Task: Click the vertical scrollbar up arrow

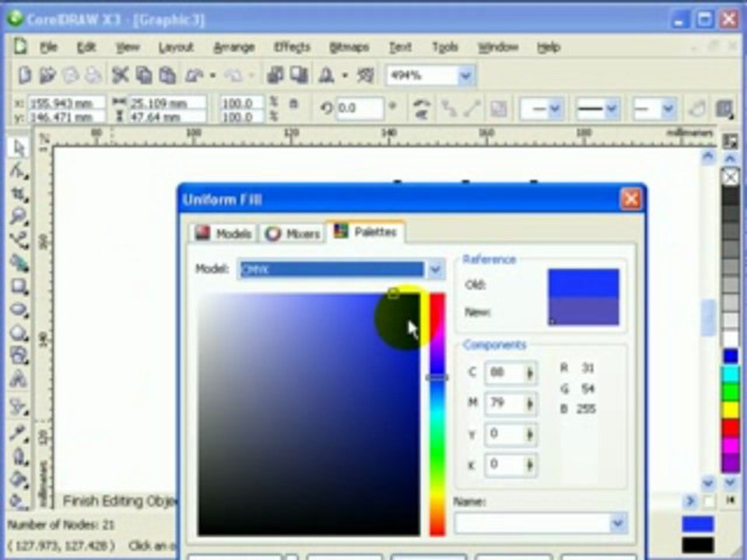Action: [708, 156]
